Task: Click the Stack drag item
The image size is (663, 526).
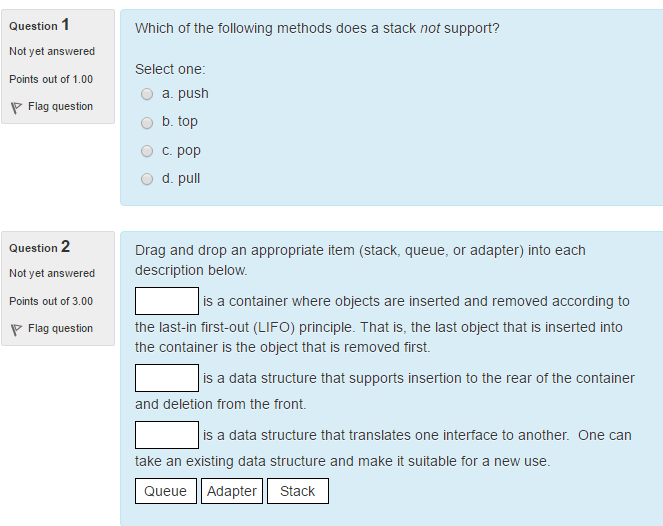Action: [298, 491]
